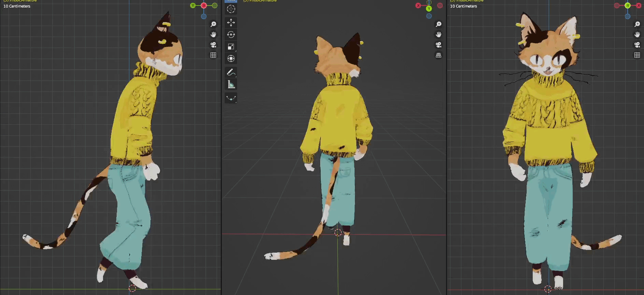
Task: Select the Move tool in the toolbar
Action: click(x=231, y=23)
